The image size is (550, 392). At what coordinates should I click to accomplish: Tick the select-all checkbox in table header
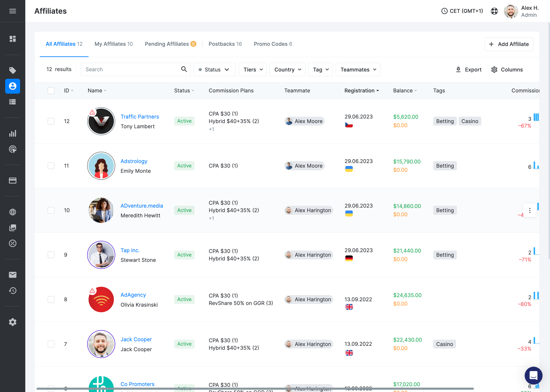51,91
